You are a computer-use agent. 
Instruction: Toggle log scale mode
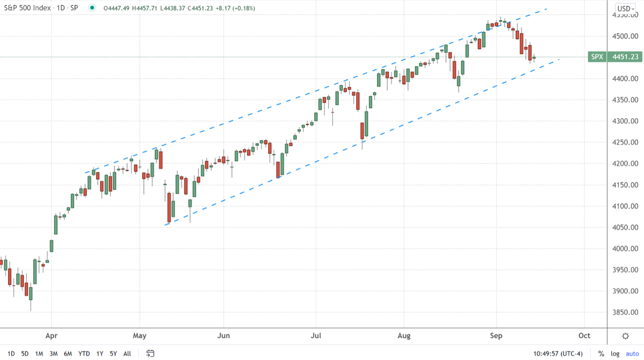click(x=615, y=353)
